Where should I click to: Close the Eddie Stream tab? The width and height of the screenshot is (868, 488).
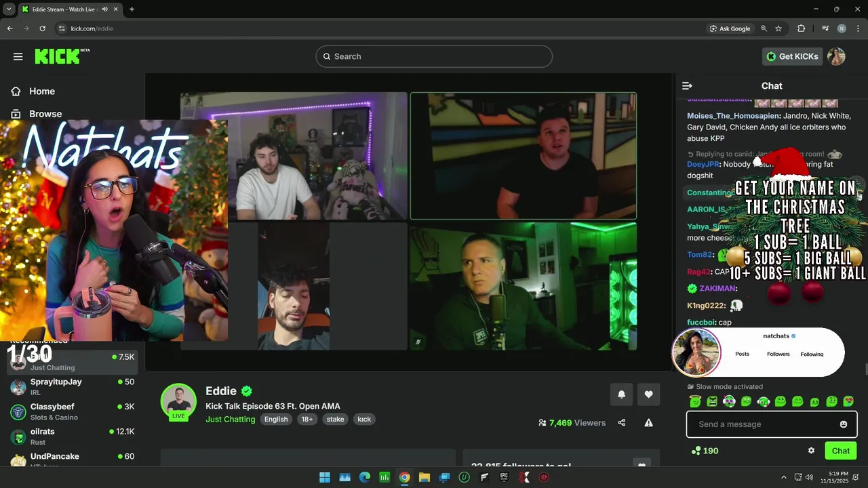point(115,9)
